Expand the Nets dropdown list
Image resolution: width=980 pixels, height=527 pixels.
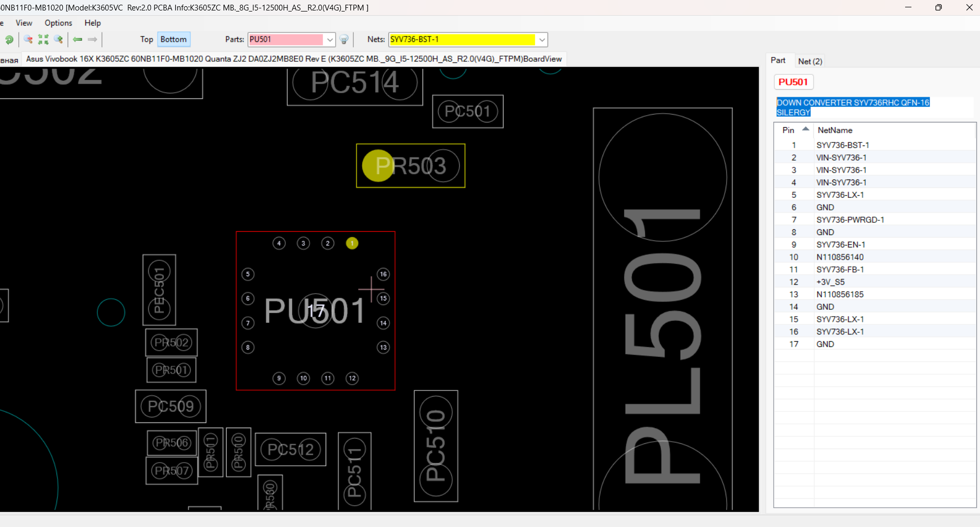pyautogui.click(x=542, y=40)
